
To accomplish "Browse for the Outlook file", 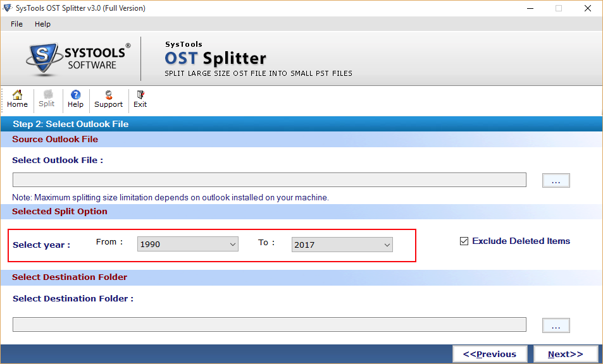I will coord(556,181).
